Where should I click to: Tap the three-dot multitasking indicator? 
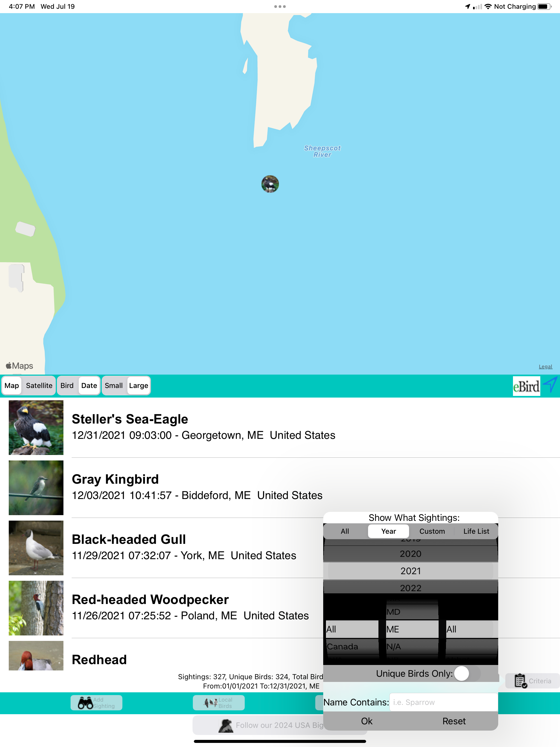pyautogui.click(x=280, y=6)
